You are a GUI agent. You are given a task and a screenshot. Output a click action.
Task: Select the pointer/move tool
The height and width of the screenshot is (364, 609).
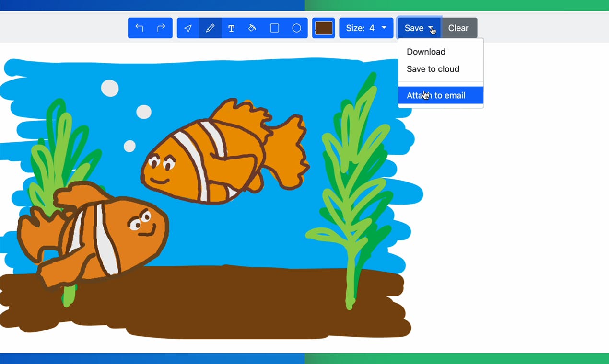(x=188, y=28)
